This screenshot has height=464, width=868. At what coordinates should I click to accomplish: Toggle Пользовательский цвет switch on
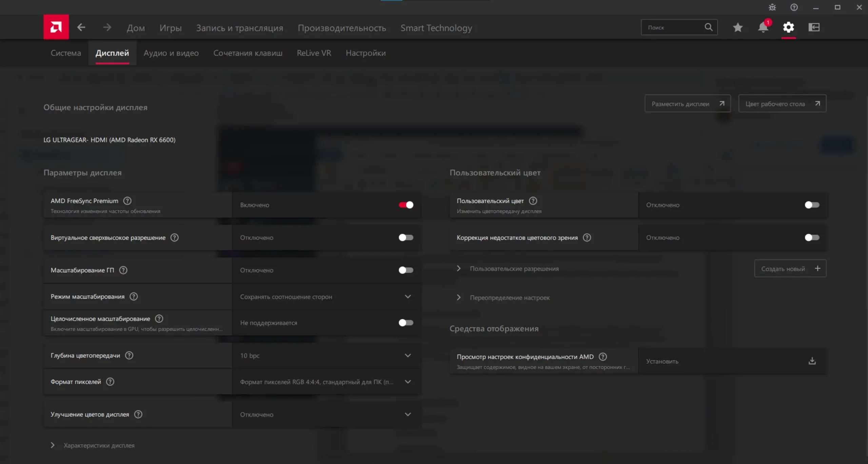(x=812, y=205)
